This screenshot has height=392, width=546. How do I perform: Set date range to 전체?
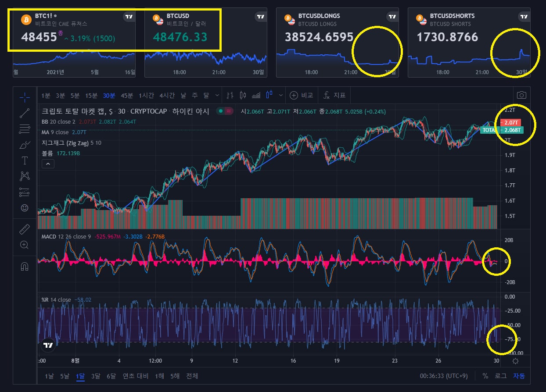(x=192, y=376)
